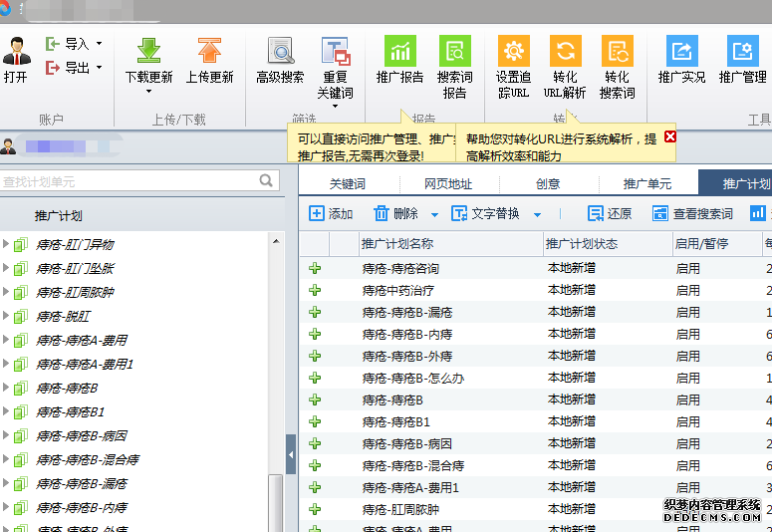The height and width of the screenshot is (532, 772).
Task: Open the 推广报告 report icon
Action: tap(399, 52)
